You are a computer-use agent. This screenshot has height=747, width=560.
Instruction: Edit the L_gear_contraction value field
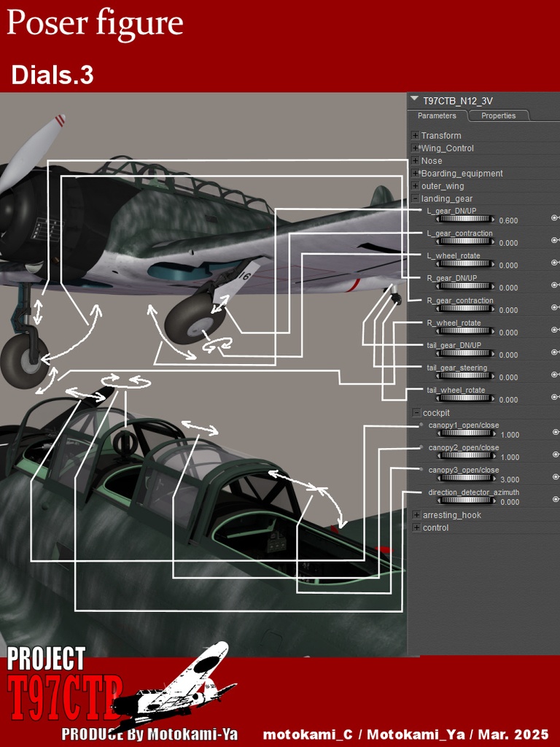coord(508,244)
